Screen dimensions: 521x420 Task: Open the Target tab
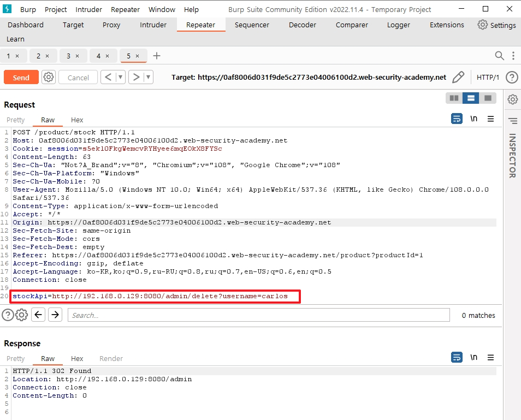pyautogui.click(x=73, y=25)
